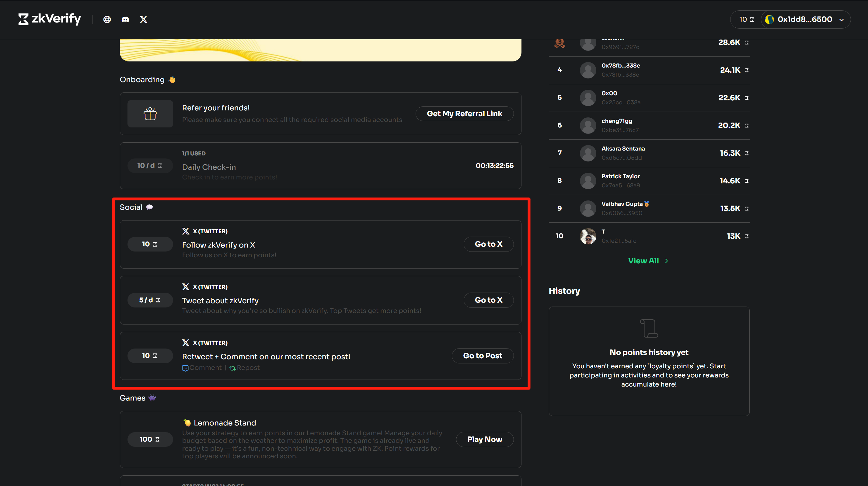Screen dimensions: 868x486
Task: Click the X logo on Follow zkVerify card
Action: pos(186,231)
